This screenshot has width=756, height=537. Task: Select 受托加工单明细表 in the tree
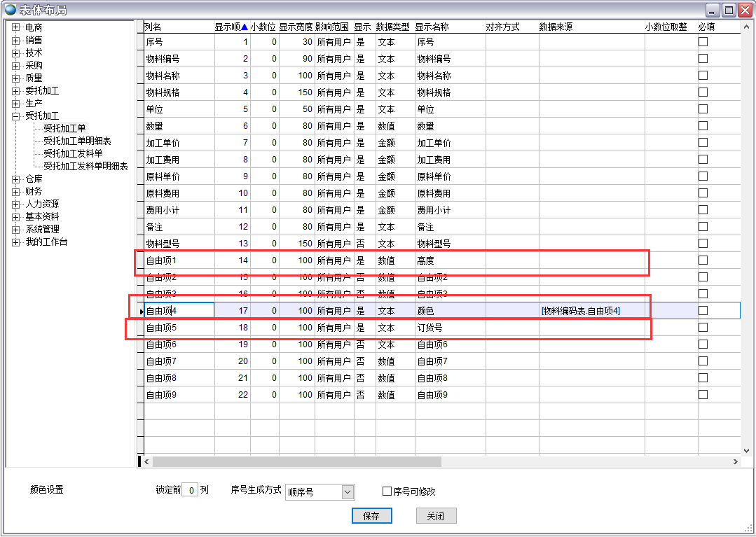77,141
